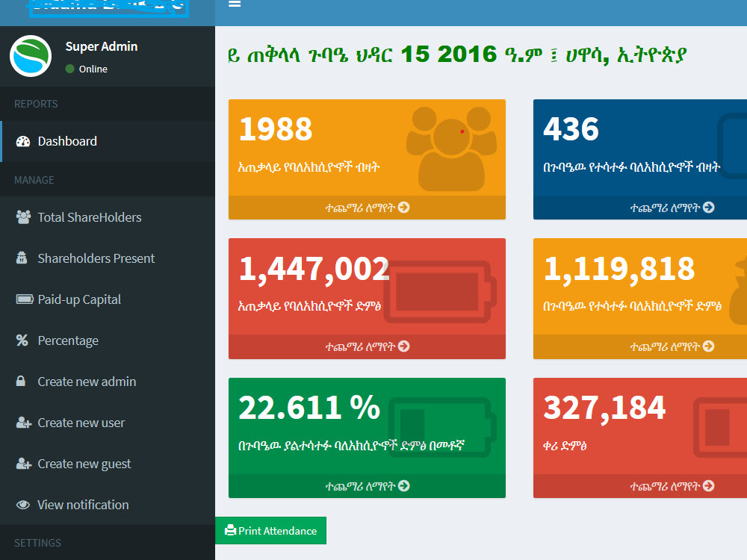Open Create new guest

point(108,464)
